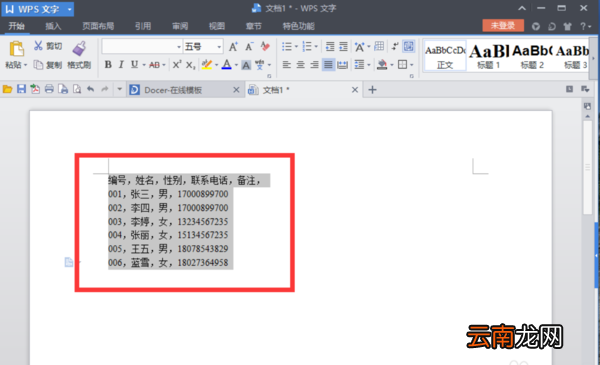Viewport: 600px width, 365px height.
Task: Apply the 标题 2 heading style
Action: (x=532, y=56)
